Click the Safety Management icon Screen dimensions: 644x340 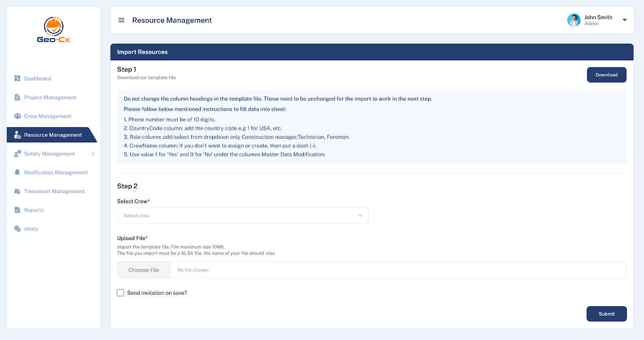pos(17,154)
